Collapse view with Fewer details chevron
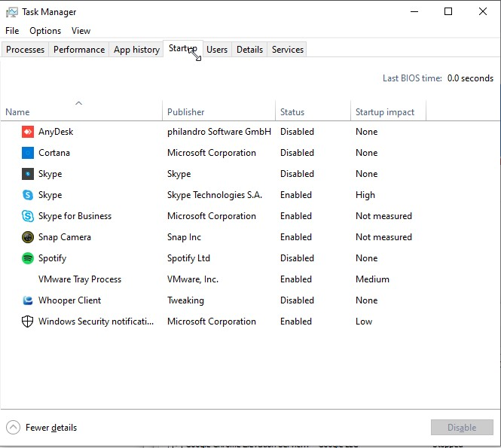Image resolution: width=501 pixels, height=448 pixels. point(13,428)
